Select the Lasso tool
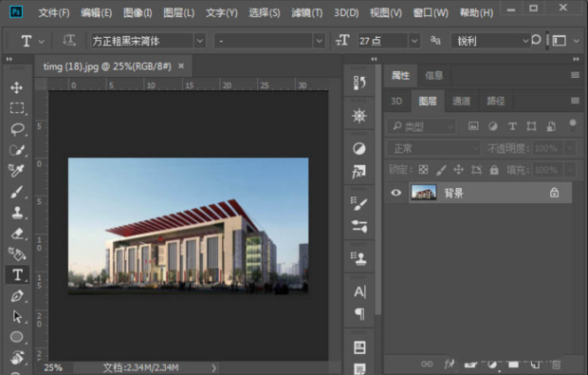Viewport: 588px width, 375px height. tap(17, 129)
